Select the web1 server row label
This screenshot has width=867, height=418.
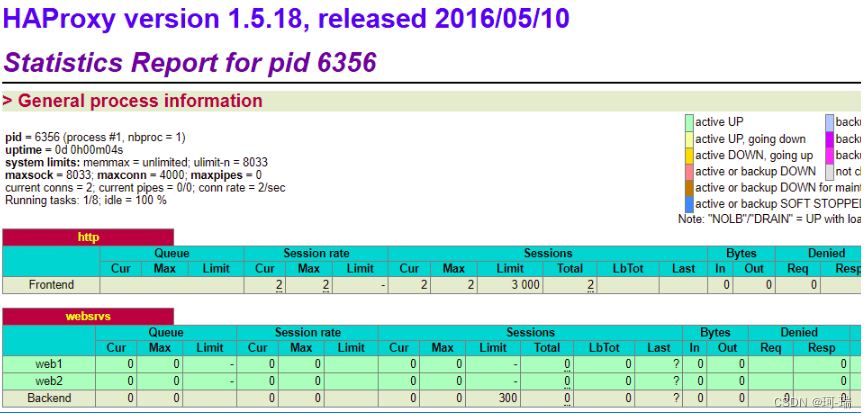(x=50, y=364)
